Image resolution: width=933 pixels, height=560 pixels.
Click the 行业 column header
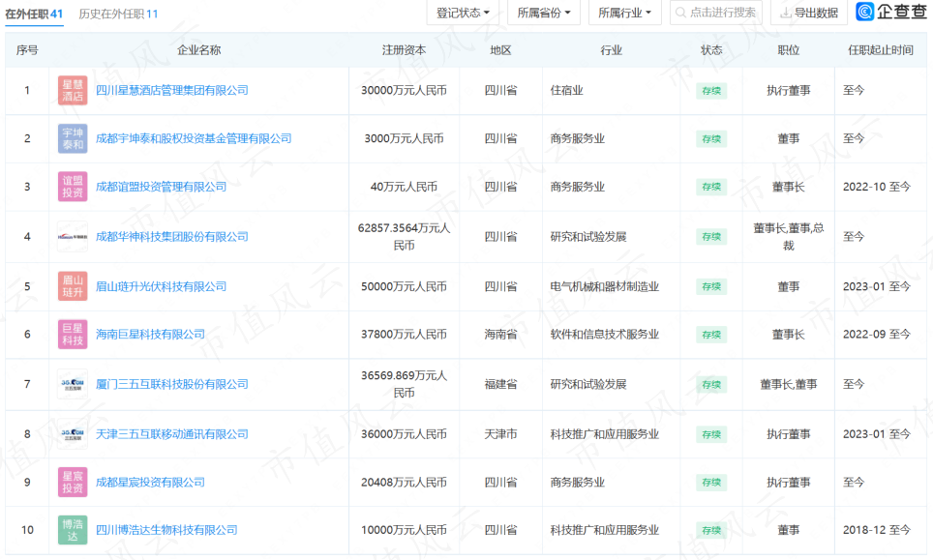pos(611,50)
